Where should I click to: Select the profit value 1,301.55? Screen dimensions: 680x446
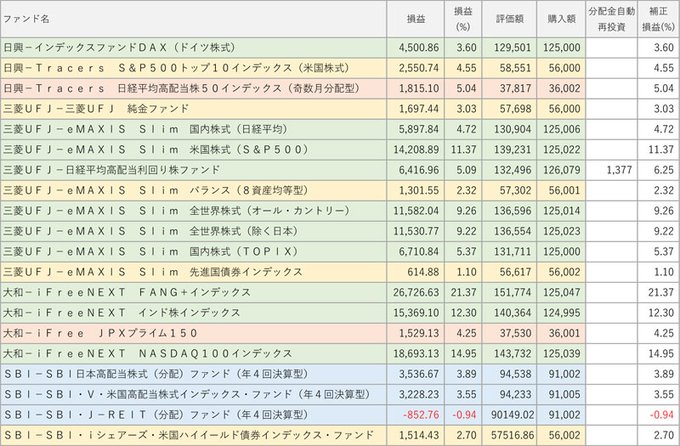[x=419, y=190]
